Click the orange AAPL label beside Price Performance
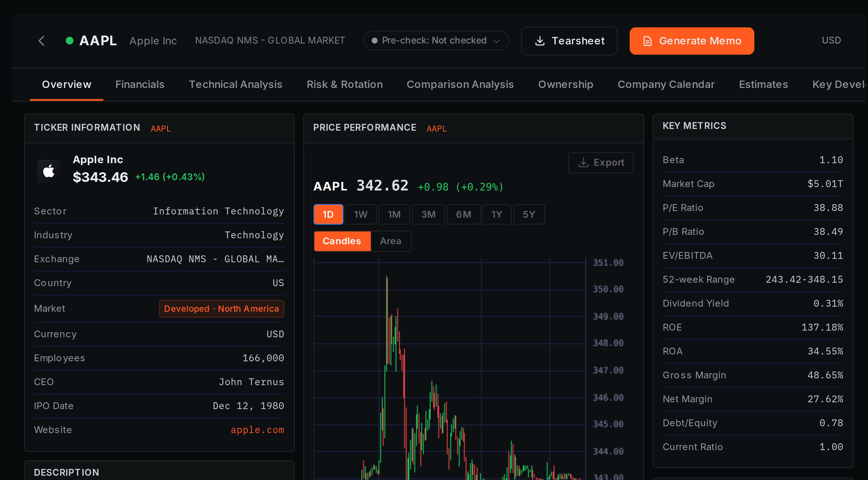Screen dimensions: 868x480 point(436,128)
